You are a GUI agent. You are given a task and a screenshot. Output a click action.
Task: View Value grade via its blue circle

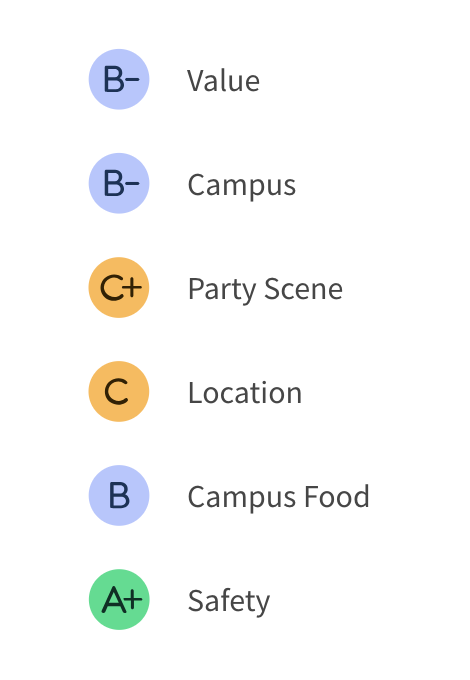tap(119, 79)
